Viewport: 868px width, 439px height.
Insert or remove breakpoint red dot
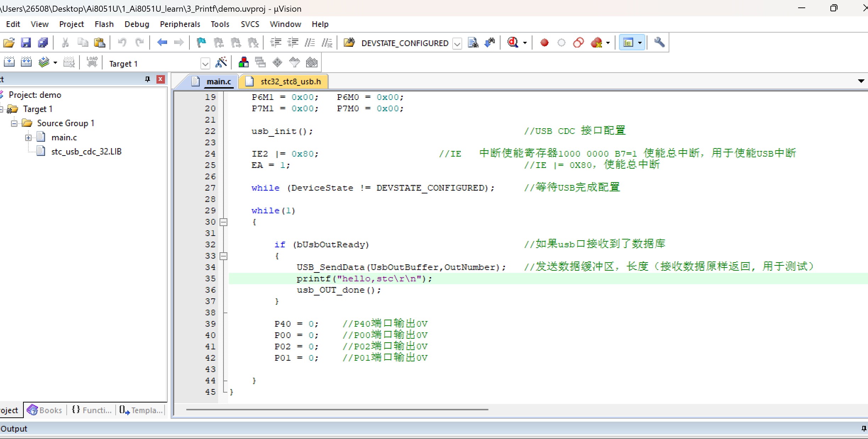544,43
